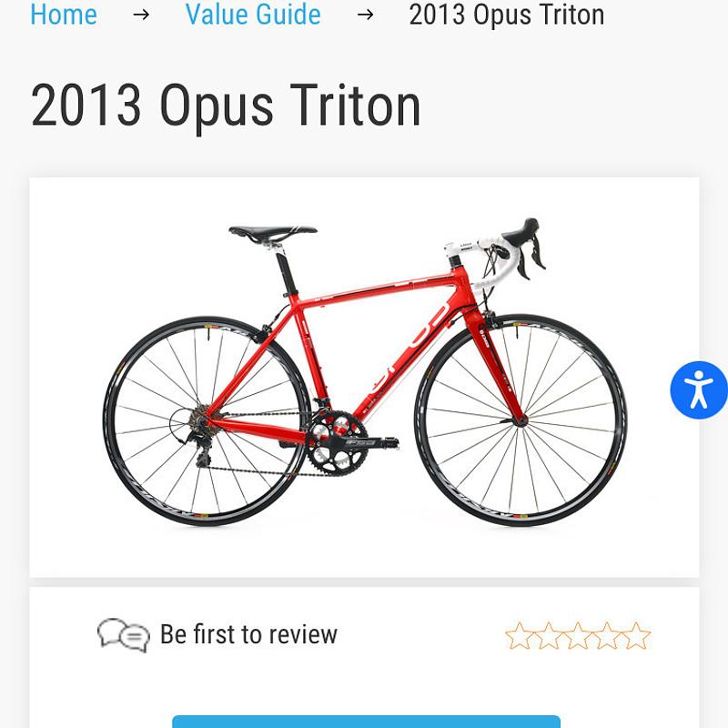Click the 'Be first to review' link
Screen dimensions: 728x728
point(248,634)
